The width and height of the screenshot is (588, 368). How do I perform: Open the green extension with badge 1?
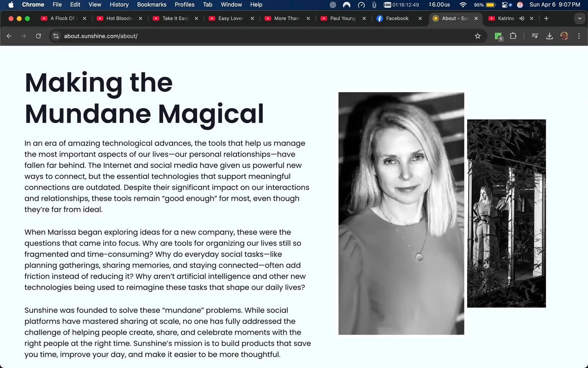[498, 36]
